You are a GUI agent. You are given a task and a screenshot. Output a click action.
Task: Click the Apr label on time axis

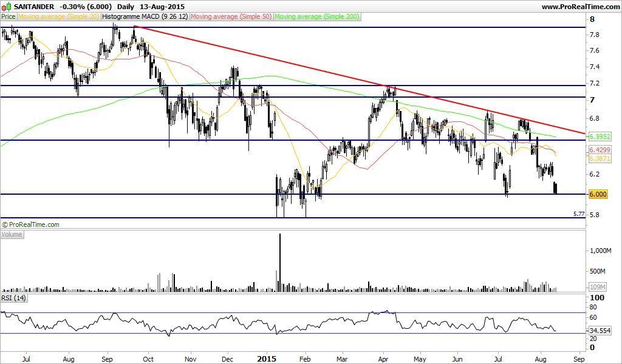[x=383, y=359]
